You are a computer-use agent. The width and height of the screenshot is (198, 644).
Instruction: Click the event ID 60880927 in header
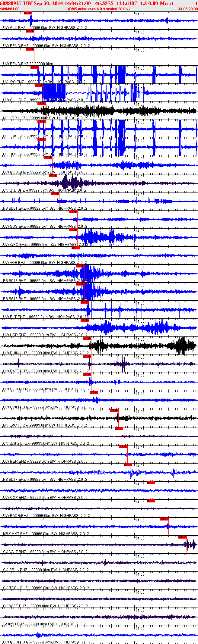11,3
